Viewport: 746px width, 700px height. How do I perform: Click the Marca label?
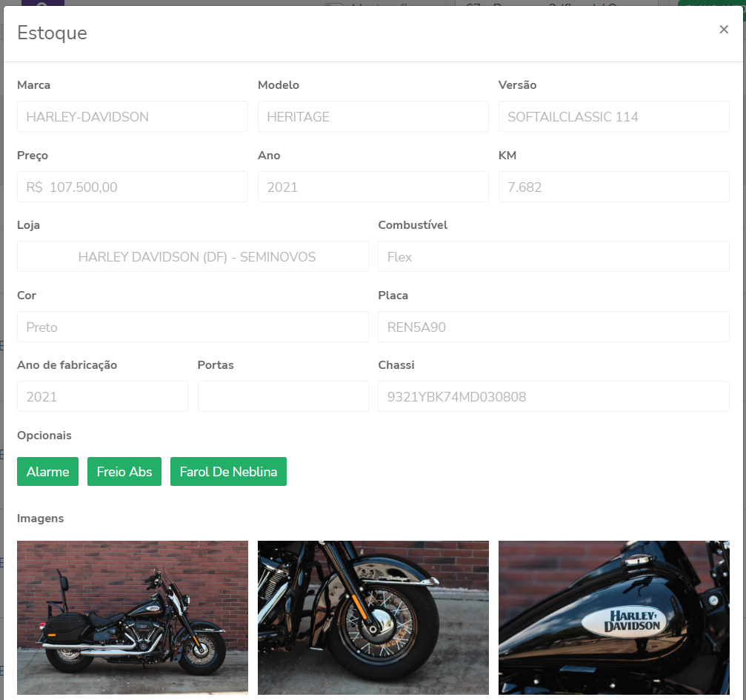(34, 85)
